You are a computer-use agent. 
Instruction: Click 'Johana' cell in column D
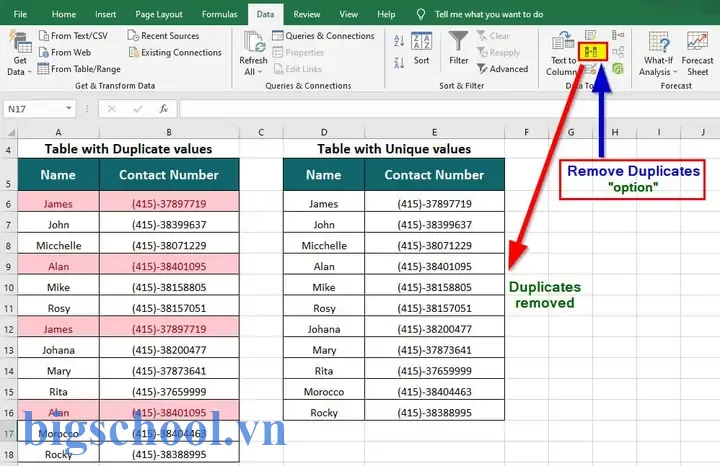point(324,329)
